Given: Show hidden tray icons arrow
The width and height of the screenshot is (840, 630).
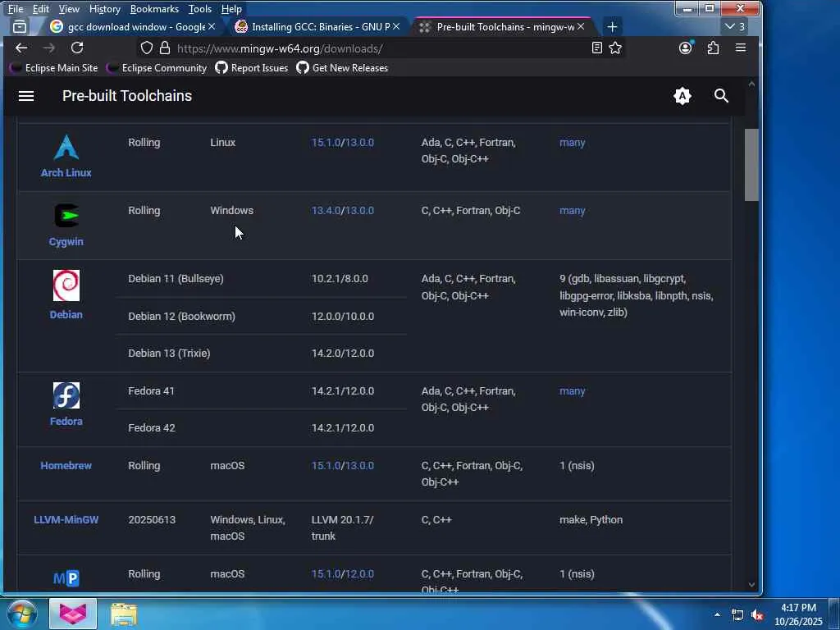Looking at the screenshot, I should [x=717, y=614].
